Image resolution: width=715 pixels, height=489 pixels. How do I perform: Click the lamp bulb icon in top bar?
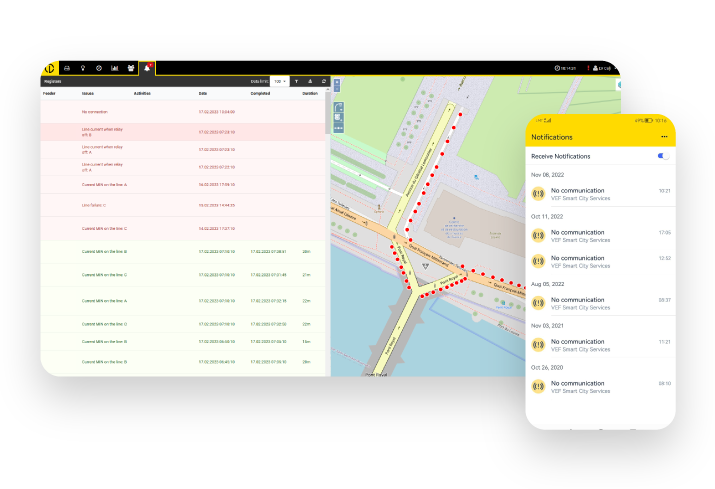(x=83, y=68)
